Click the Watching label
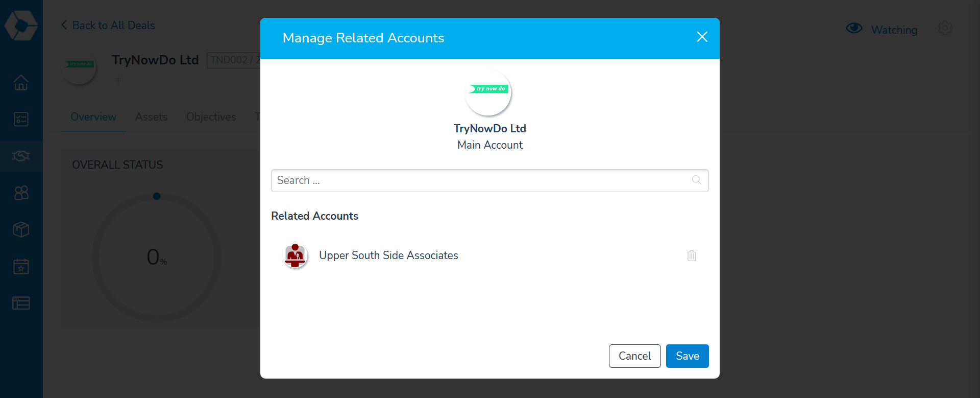The image size is (980, 398). 894,30
